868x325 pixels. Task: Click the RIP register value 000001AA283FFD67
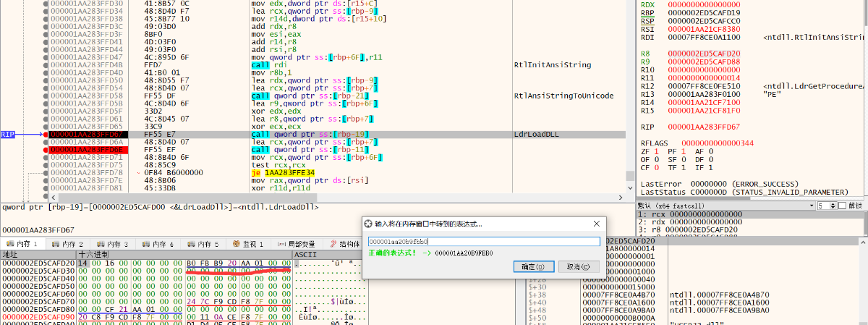pos(705,127)
